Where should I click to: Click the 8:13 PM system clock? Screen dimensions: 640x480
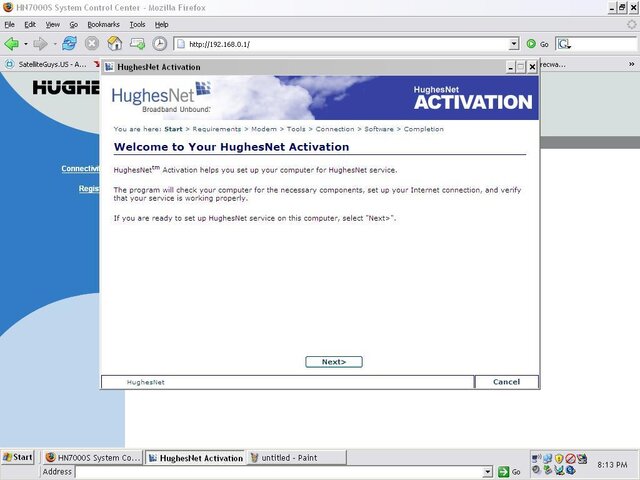612,464
